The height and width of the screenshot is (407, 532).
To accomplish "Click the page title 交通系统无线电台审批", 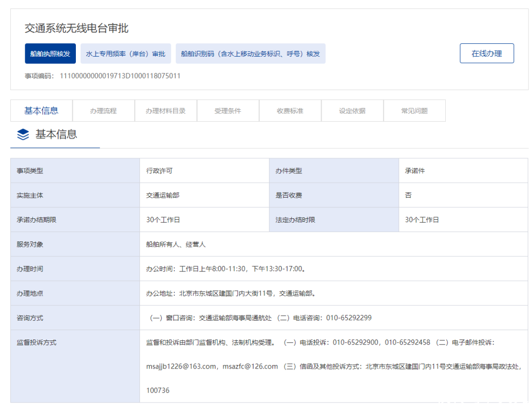I will tap(75, 29).
